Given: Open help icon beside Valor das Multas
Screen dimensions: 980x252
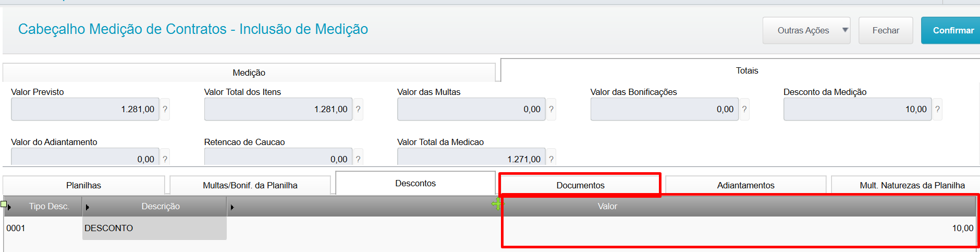Looking at the screenshot, I should (x=551, y=109).
